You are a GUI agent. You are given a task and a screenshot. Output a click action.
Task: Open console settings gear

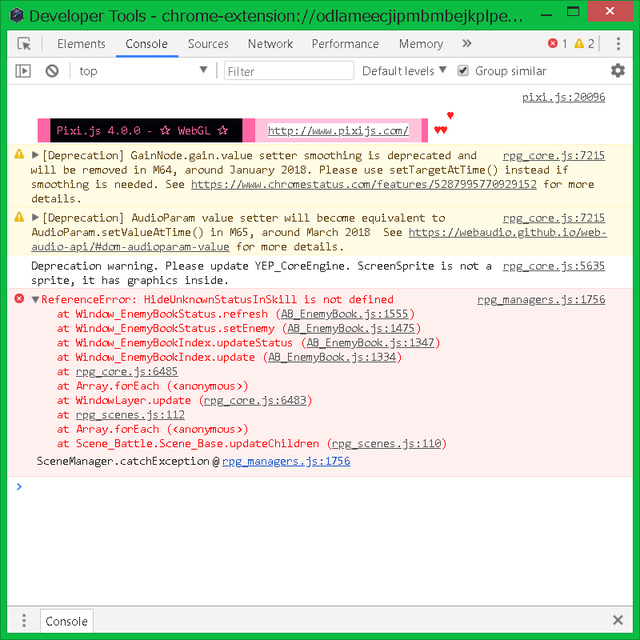coord(618,71)
